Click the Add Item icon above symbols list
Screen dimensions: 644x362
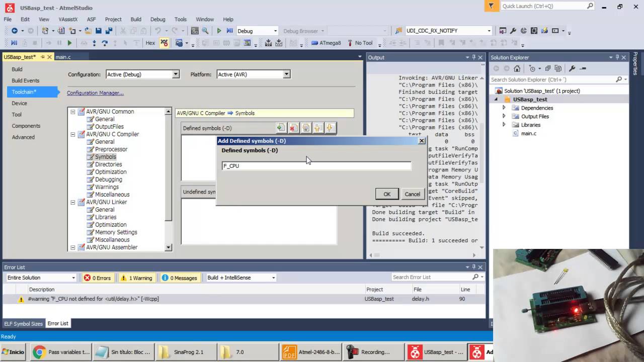[281, 128]
